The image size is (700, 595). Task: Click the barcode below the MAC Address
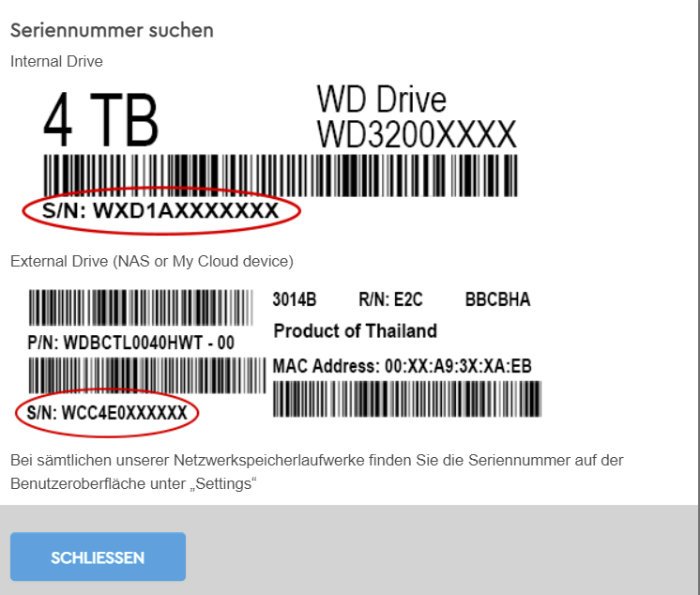(x=407, y=399)
